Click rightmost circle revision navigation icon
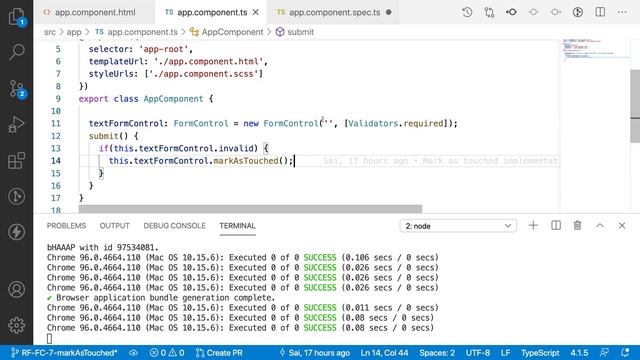640x360 pixels. 556,12
